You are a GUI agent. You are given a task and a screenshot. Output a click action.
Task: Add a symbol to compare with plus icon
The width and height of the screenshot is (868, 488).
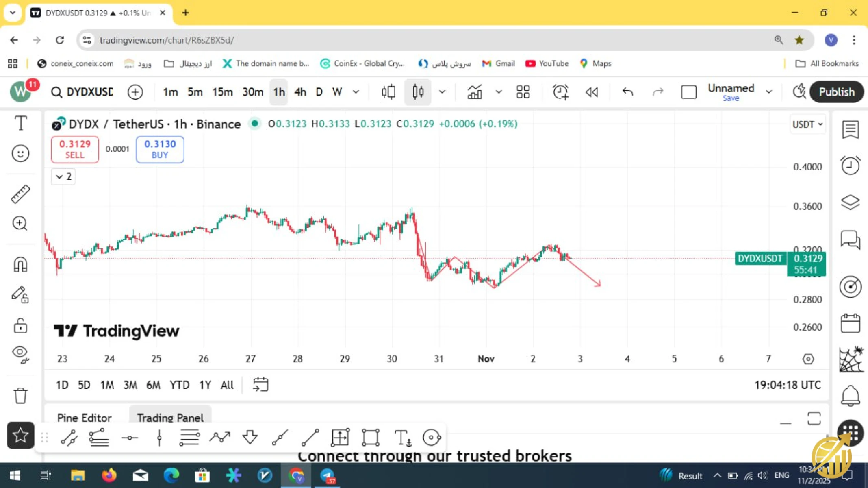tap(135, 92)
